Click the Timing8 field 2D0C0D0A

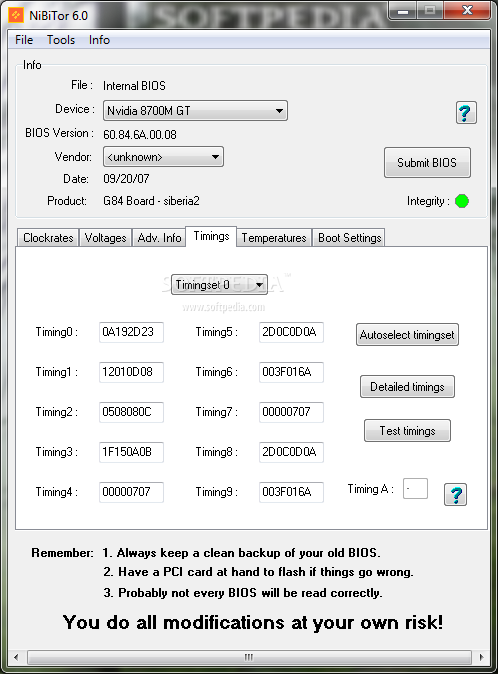[x=291, y=452]
